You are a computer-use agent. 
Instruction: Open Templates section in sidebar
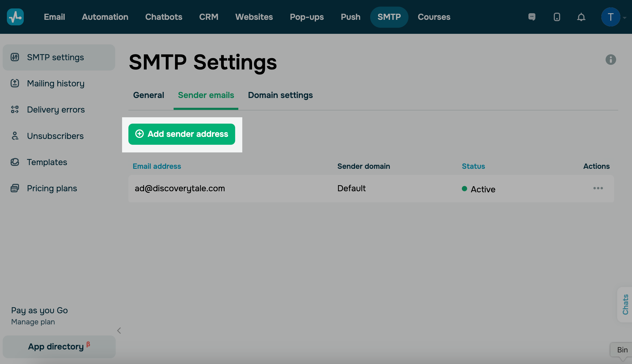point(47,162)
